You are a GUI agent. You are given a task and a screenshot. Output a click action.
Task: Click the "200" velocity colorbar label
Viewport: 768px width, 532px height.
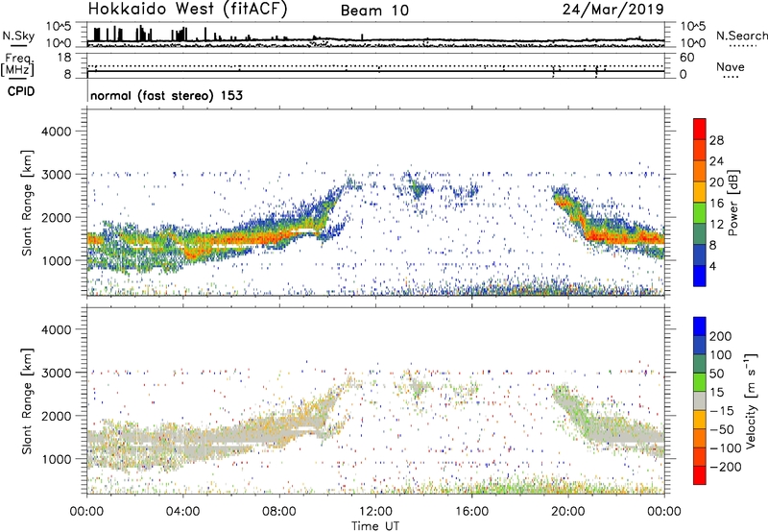click(x=721, y=336)
